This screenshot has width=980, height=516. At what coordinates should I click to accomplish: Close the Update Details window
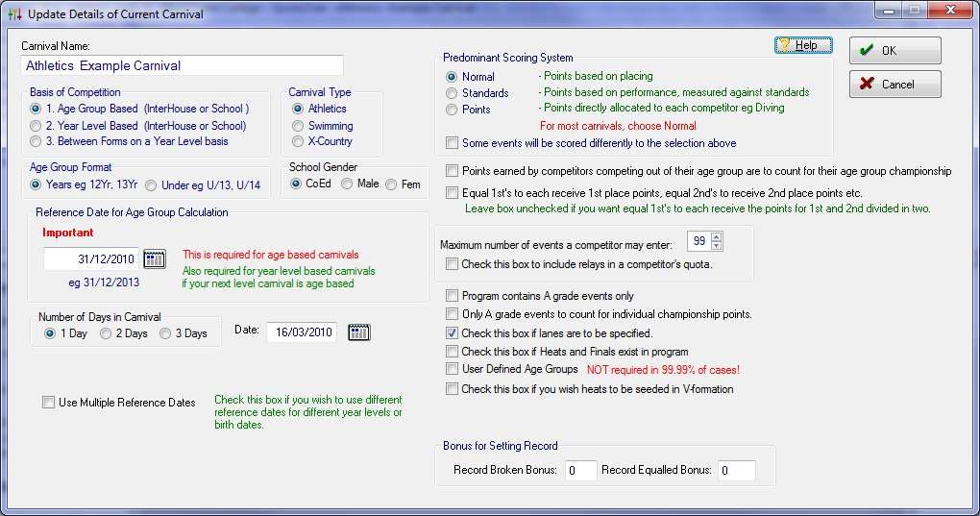coord(950,11)
